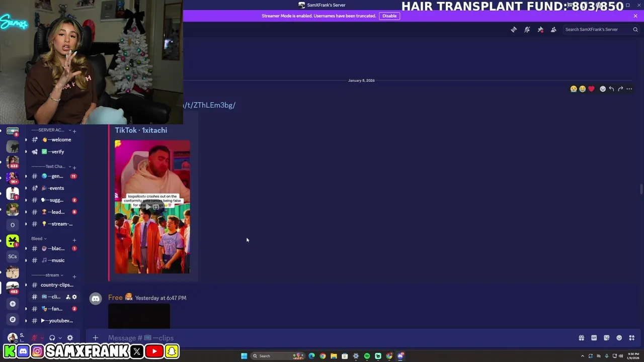Open the server with 633 badge
The image size is (644, 362).
pos(13,161)
